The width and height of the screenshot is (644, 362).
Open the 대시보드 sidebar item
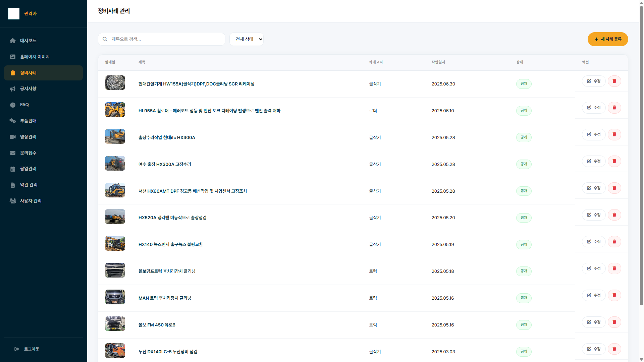[x=43, y=41]
